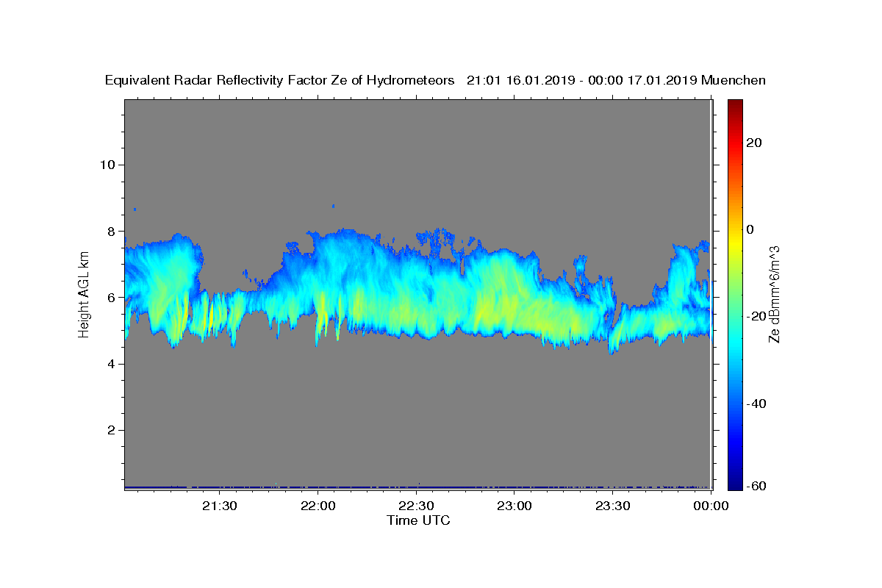Click the height tick label '4'

[x=110, y=364]
